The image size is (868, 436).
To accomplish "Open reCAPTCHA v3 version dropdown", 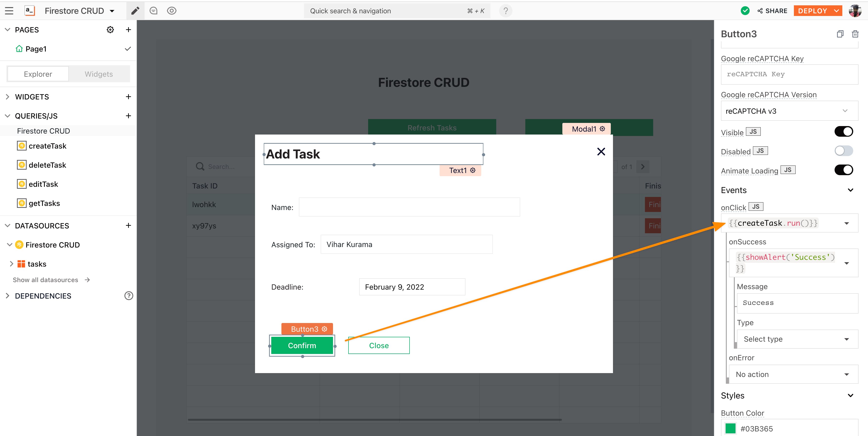I will 789,111.
